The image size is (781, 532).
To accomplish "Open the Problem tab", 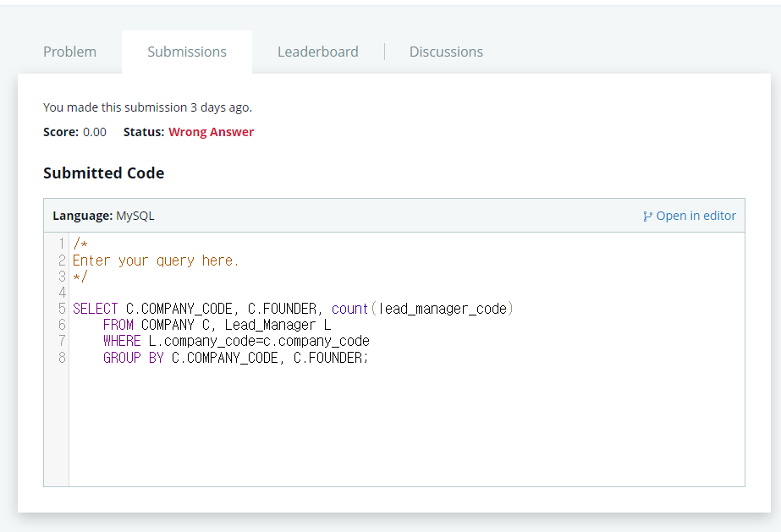I will 69,52.
